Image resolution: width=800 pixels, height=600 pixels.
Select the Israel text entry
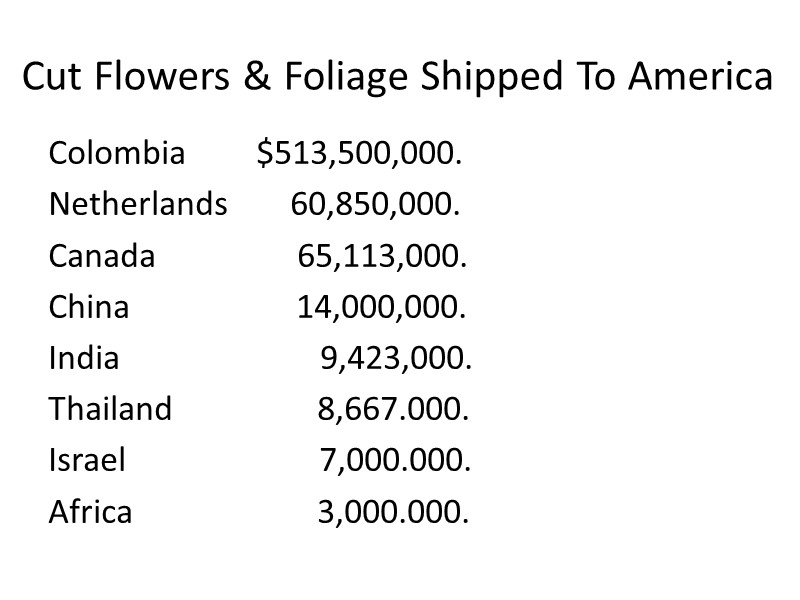(87, 460)
